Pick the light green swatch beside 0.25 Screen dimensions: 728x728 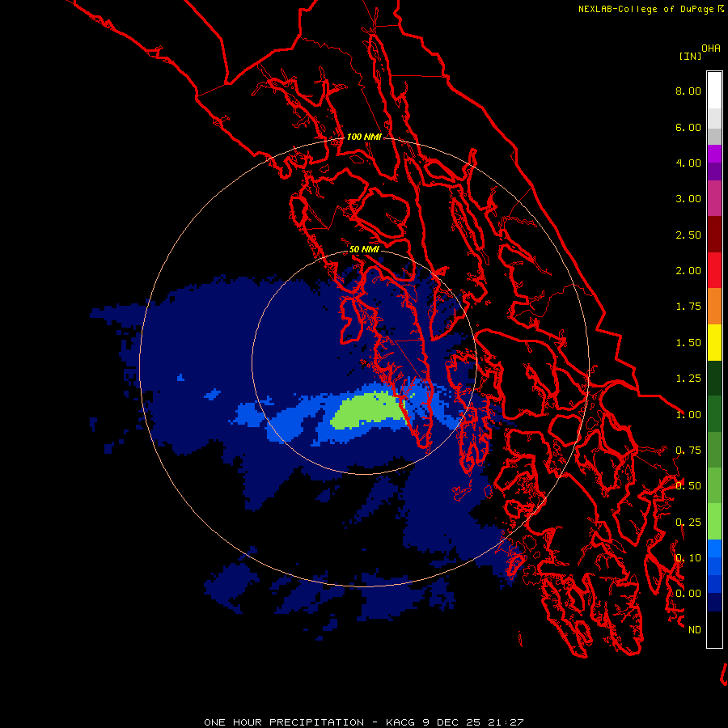pyautogui.click(x=714, y=522)
